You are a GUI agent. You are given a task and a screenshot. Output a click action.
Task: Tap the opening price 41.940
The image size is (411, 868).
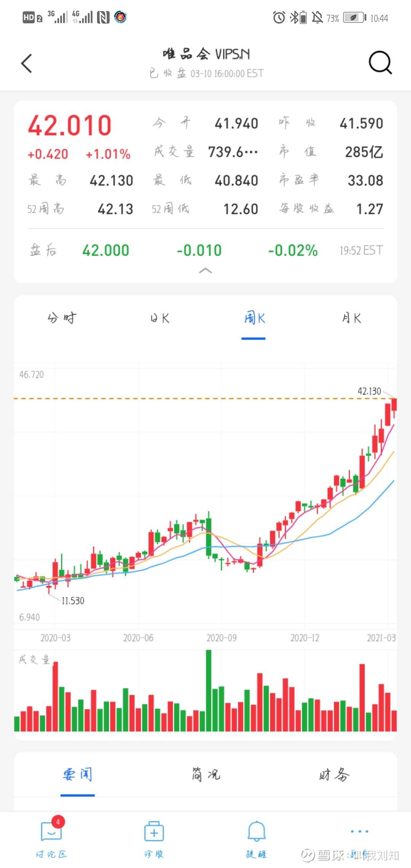[x=236, y=123]
